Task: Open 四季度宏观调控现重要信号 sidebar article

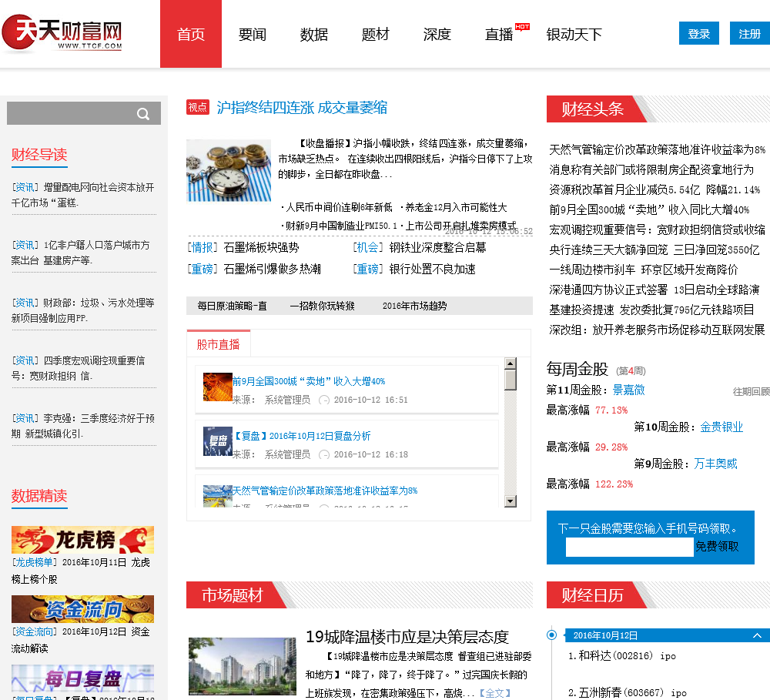Action: click(x=79, y=368)
